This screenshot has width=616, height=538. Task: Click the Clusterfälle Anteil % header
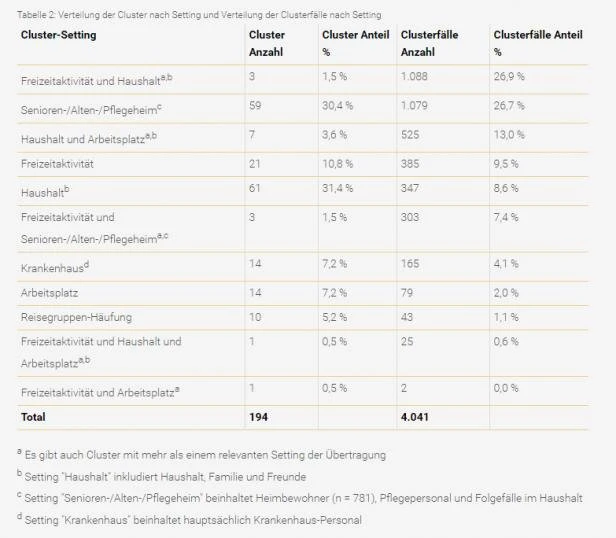click(538, 43)
